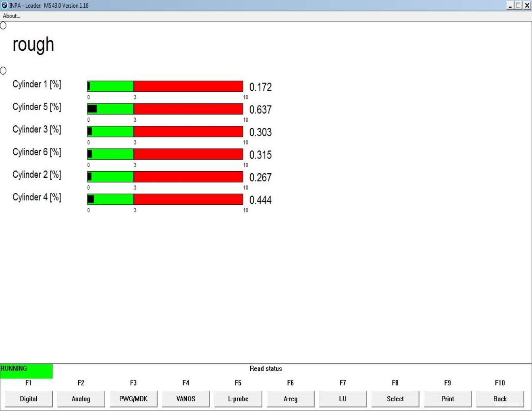Click the green RUNNING status indicator
The width and height of the screenshot is (532, 411).
point(26,371)
